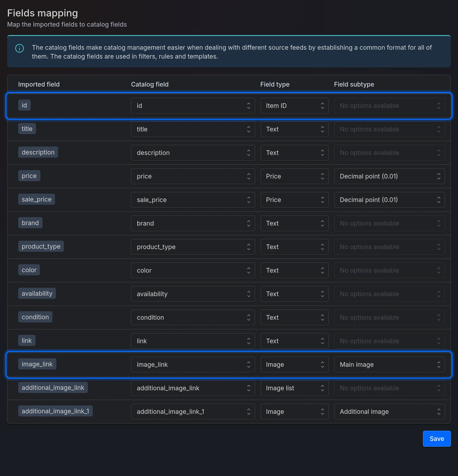Viewport: 458px width, 476px height.
Task: Open Catalog field dropdown showing additional_image_link_1
Action: (x=193, y=411)
